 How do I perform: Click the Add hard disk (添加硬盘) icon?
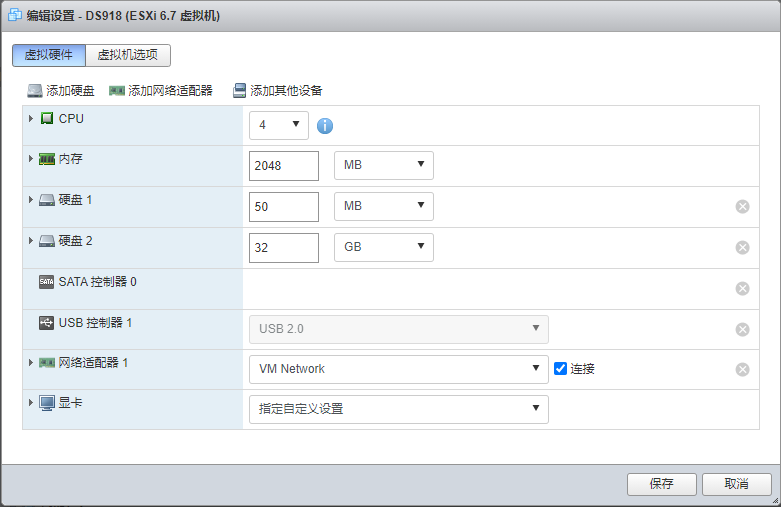[34, 91]
